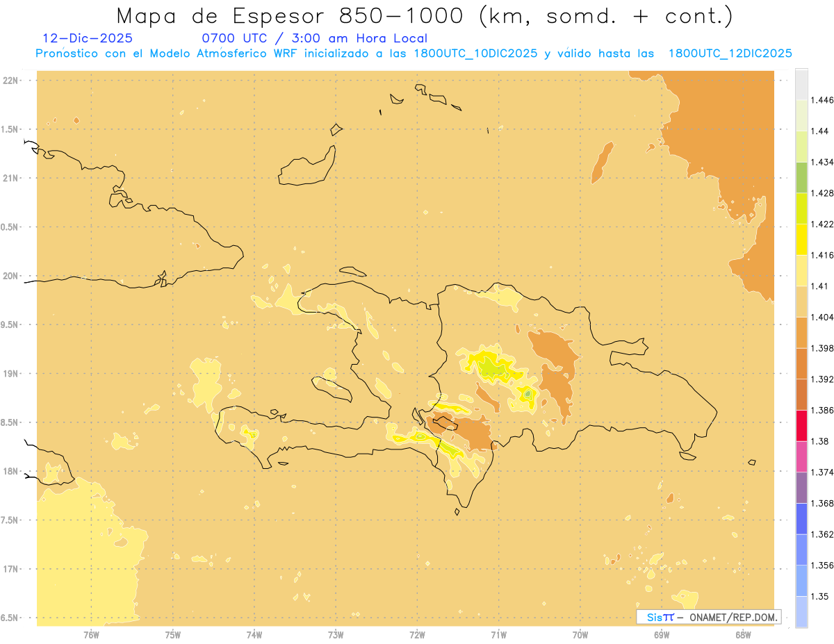Click the longitude label "76W"
The image size is (834, 644).
tap(91, 635)
